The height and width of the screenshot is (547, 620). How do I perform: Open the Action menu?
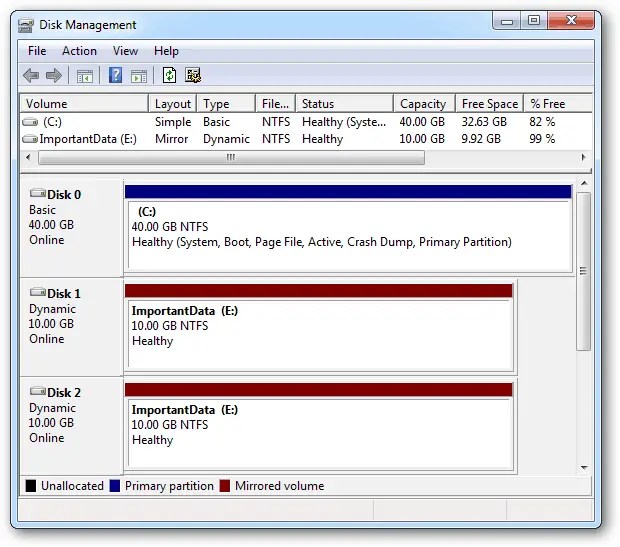(x=79, y=51)
